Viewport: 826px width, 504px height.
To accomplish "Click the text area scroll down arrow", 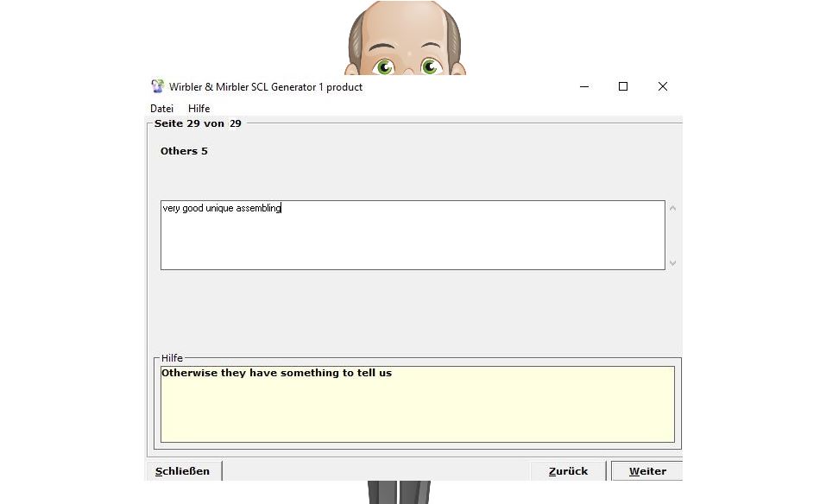I will (x=672, y=263).
